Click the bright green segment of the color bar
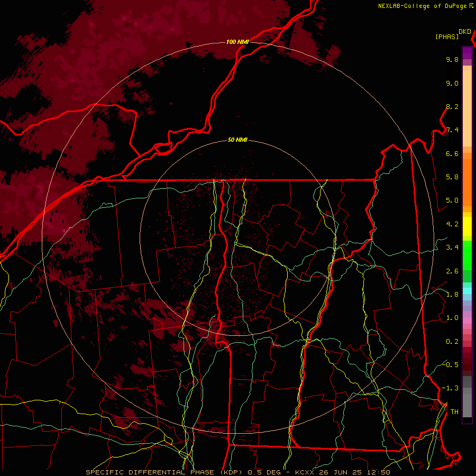The height and width of the screenshot is (476, 476). pyautogui.click(x=467, y=255)
